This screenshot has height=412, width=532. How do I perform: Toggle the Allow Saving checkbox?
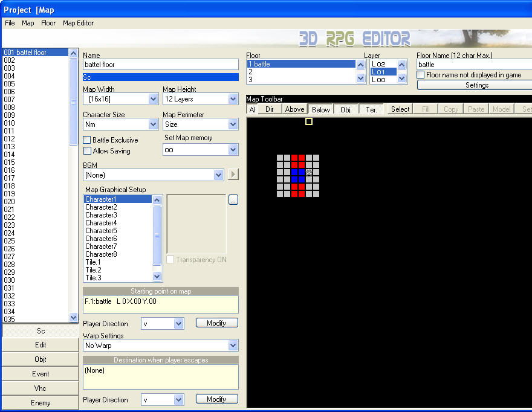pos(87,151)
